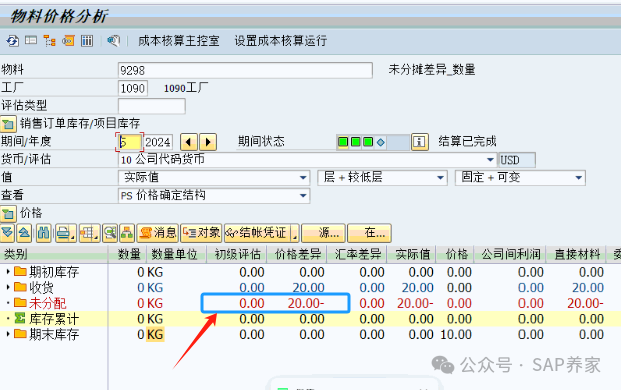The height and width of the screenshot is (390, 621).
Task: Click the binoculars find icon
Action: tap(44, 232)
